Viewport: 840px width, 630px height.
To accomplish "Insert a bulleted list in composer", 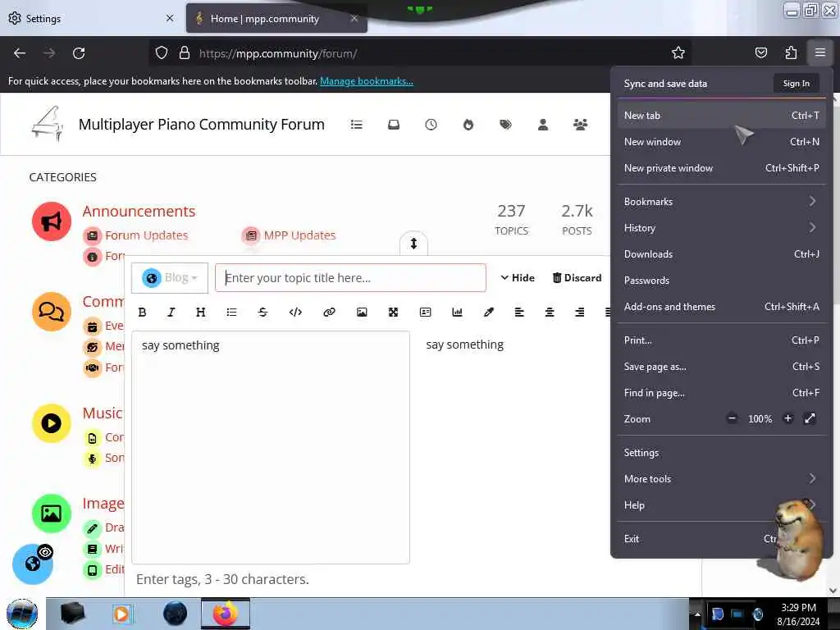I will tap(231, 313).
